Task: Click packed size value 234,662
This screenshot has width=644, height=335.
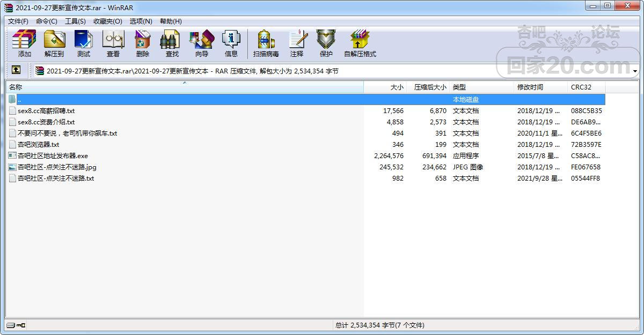Action: [434, 167]
